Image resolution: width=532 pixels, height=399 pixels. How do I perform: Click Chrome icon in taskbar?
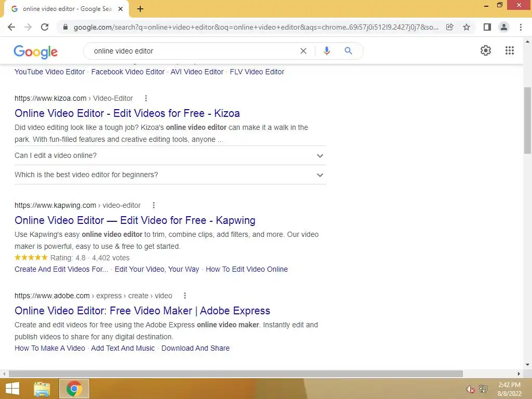click(74, 389)
